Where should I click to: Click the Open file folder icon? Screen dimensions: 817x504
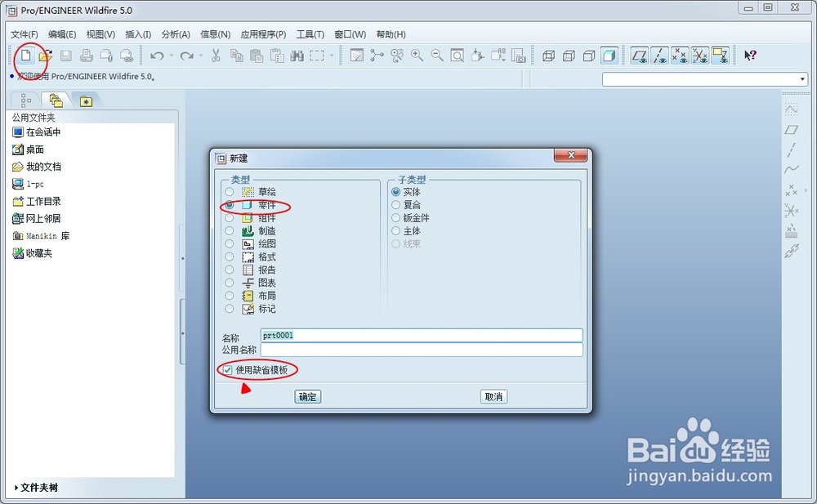coord(46,56)
